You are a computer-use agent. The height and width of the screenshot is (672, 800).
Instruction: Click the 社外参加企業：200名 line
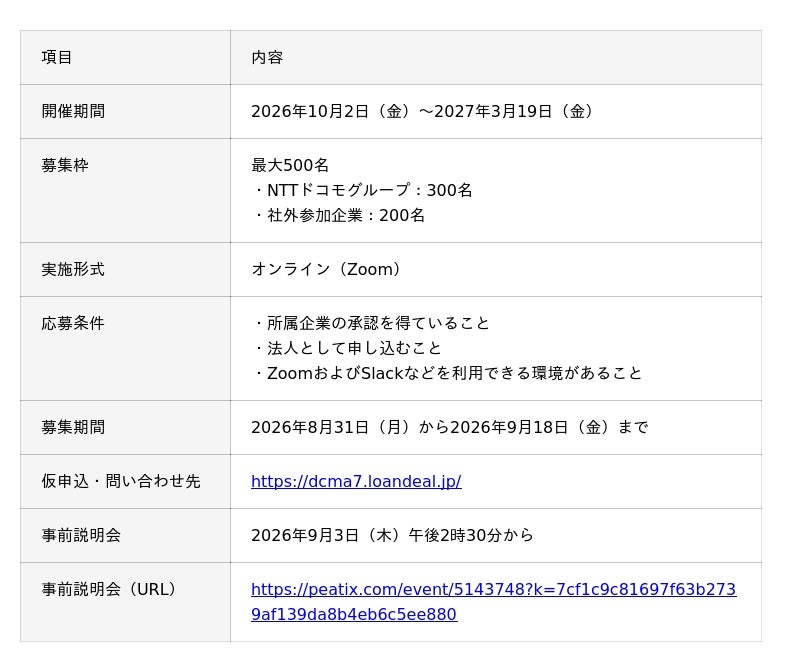pos(338,215)
